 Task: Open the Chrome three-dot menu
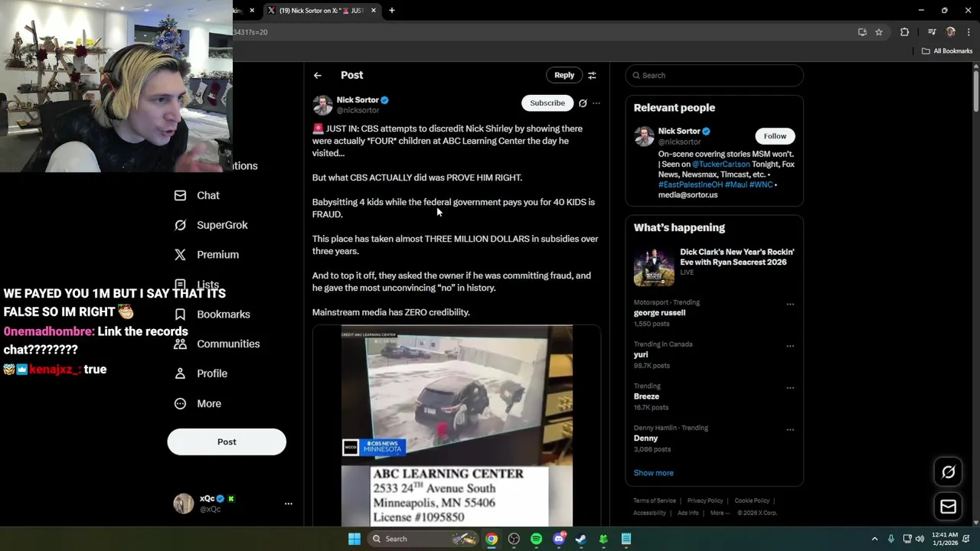(969, 32)
